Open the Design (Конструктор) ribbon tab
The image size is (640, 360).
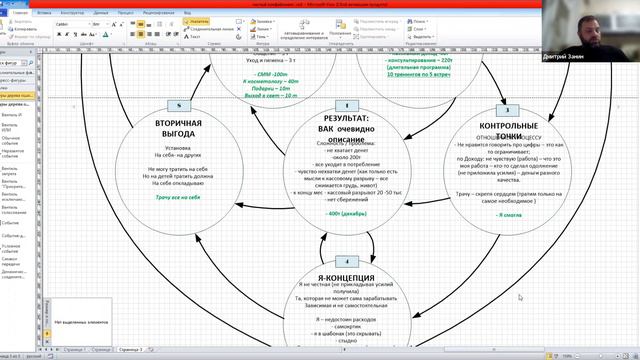point(72,13)
